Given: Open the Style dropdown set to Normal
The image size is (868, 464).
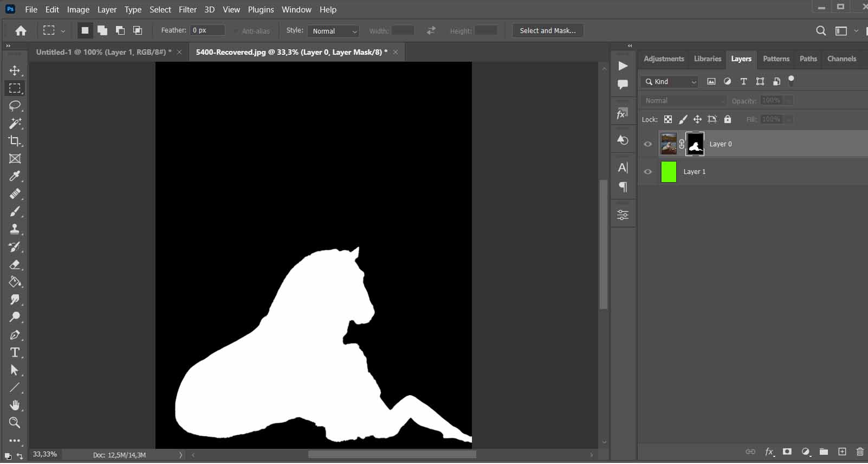Looking at the screenshot, I should [x=333, y=31].
